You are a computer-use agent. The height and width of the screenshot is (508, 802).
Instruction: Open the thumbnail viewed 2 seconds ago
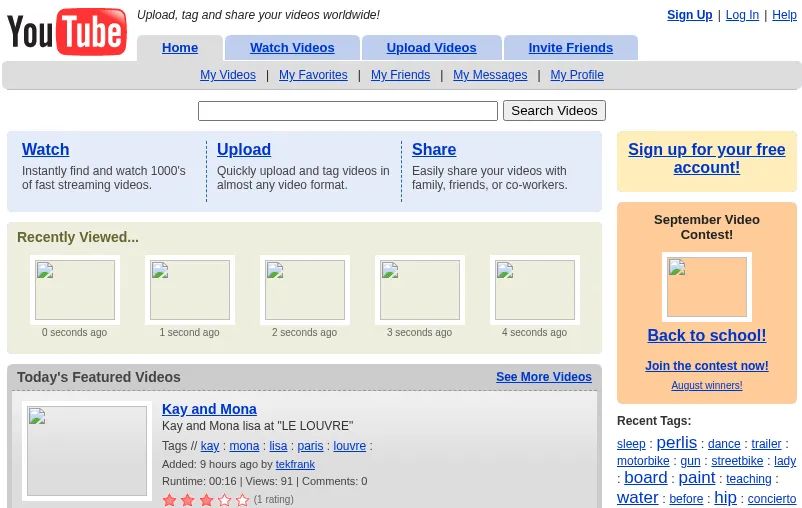tap(305, 290)
